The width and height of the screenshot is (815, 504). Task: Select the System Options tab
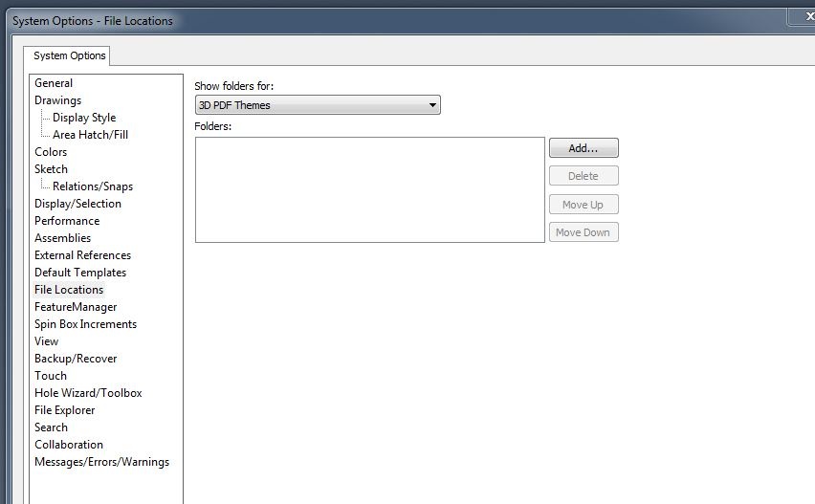click(69, 55)
